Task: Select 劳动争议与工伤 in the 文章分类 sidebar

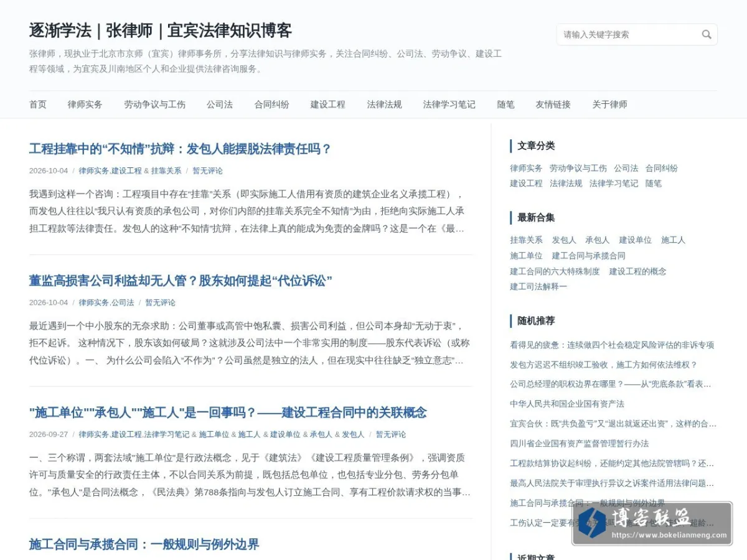Action: click(578, 168)
